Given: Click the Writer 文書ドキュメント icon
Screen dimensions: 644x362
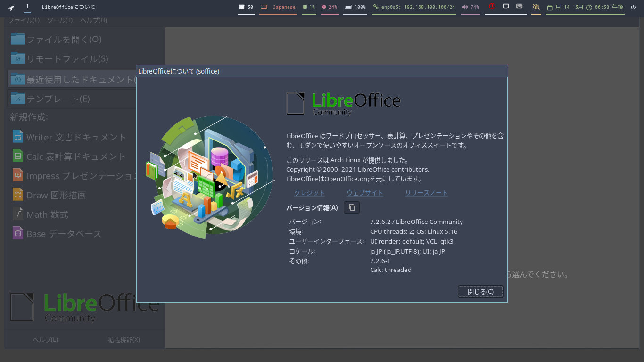Looking at the screenshot, I should point(18,137).
